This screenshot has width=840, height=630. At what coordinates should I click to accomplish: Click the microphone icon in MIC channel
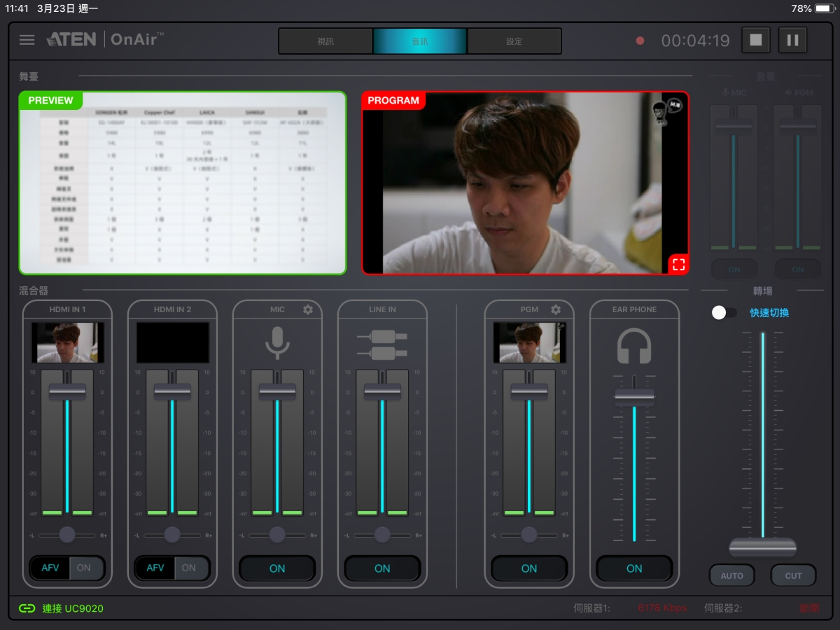(277, 342)
